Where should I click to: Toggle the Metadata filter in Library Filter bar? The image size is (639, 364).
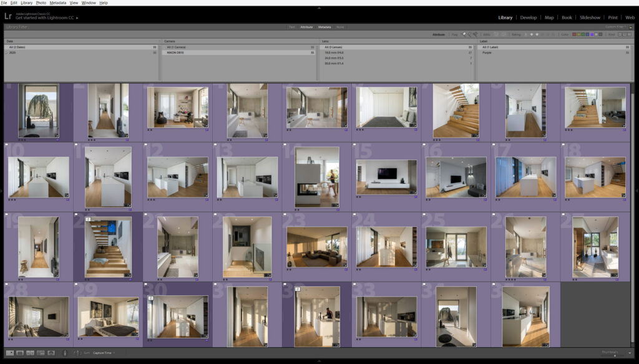(324, 27)
